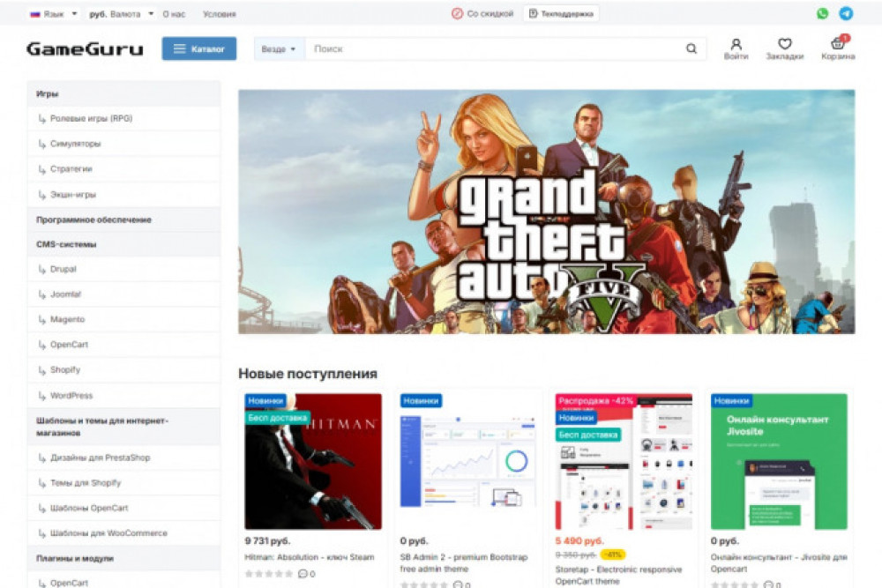Click Бесп доставка badge on Storetap card
Viewport: 882px width, 588px height.
(588, 435)
